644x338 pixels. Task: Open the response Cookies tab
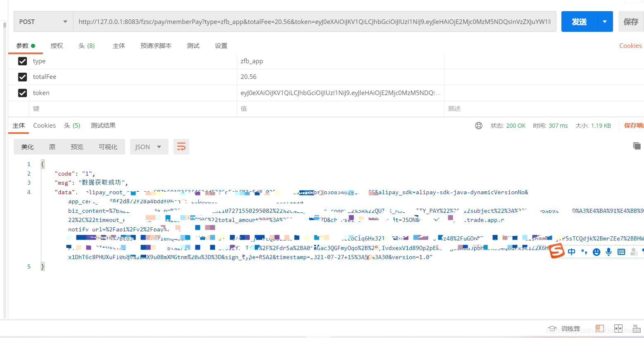(x=44, y=126)
